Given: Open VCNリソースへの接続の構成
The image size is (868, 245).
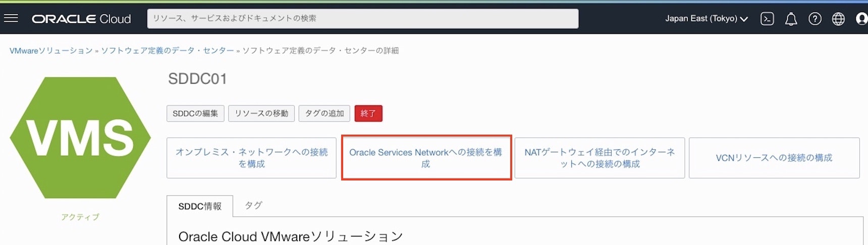Looking at the screenshot, I should click(774, 158).
